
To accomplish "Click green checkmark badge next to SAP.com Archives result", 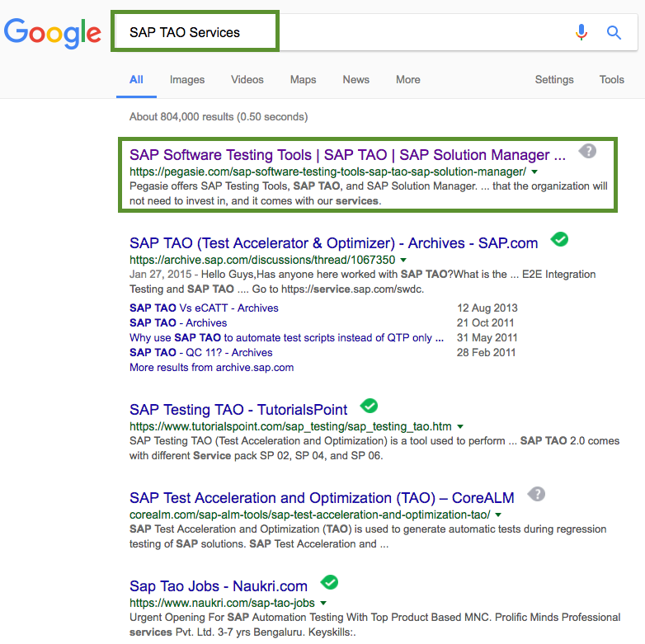I will (559, 239).
